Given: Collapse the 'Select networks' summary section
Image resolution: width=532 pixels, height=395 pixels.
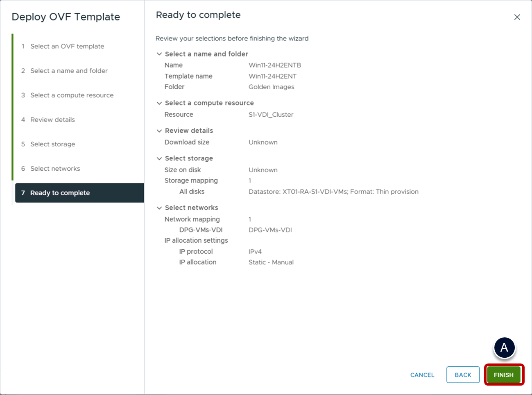Looking at the screenshot, I should tap(159, 208).
